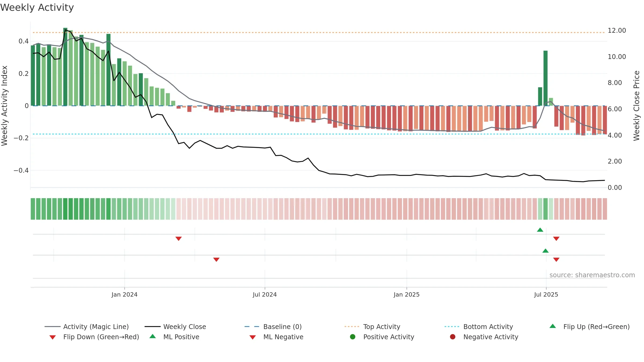Click red ML negative triangle near May 2024
644x362 pixels.
coord(216,259)
